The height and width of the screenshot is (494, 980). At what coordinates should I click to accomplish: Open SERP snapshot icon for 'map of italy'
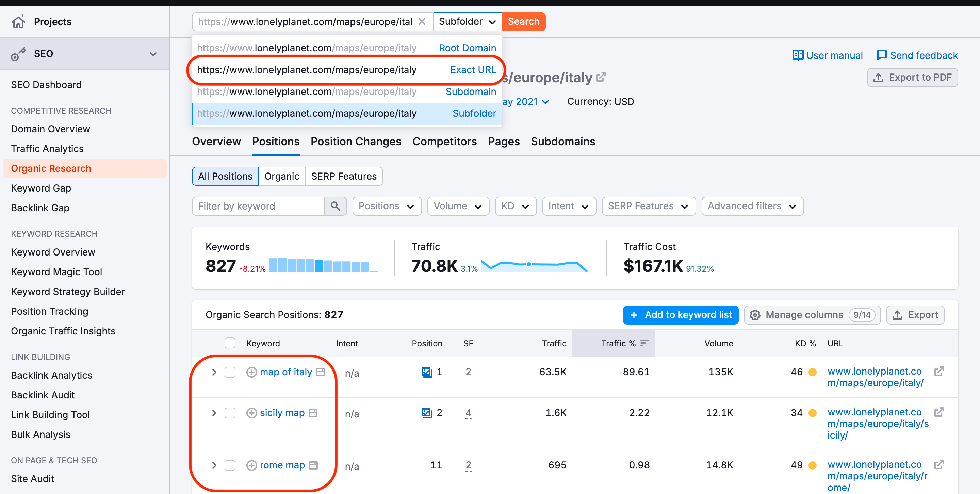[x=321, y=372]
